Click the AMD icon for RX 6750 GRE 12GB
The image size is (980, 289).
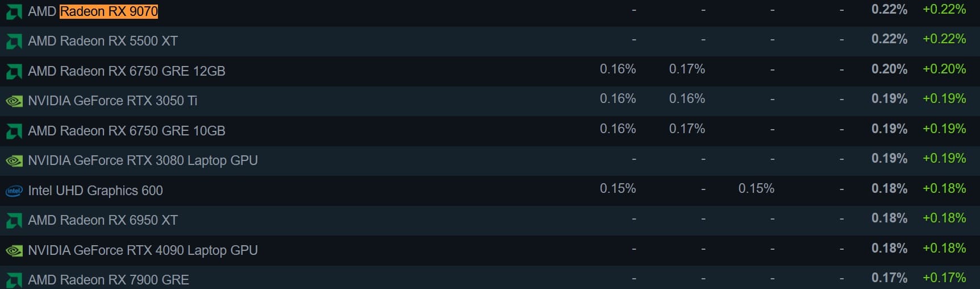click(x=14, y=72)
